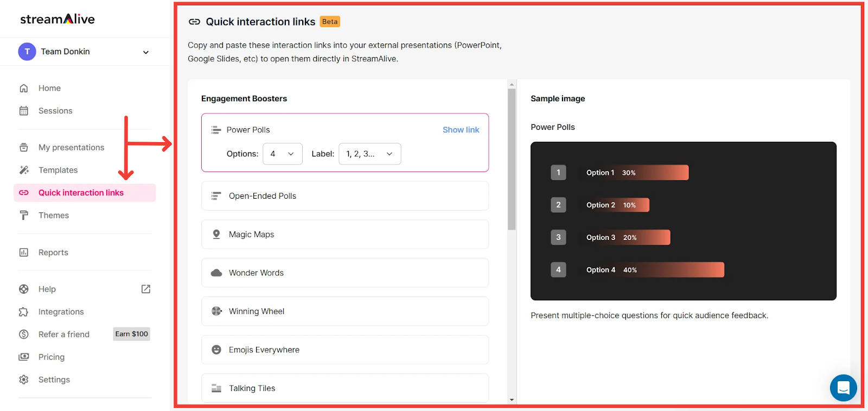Click the Home house icon
This screenshot has width=868, height=411.
pos(24,88)
